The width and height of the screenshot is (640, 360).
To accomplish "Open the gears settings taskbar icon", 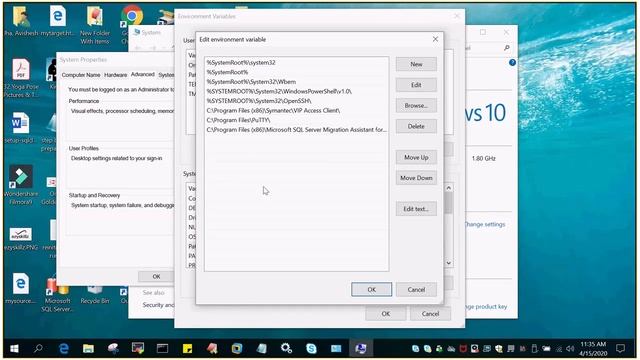I will tap(286, 349).
